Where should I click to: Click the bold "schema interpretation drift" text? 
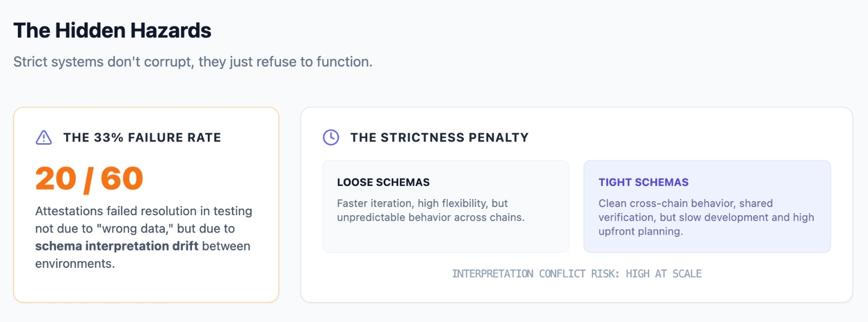[117, 246]
